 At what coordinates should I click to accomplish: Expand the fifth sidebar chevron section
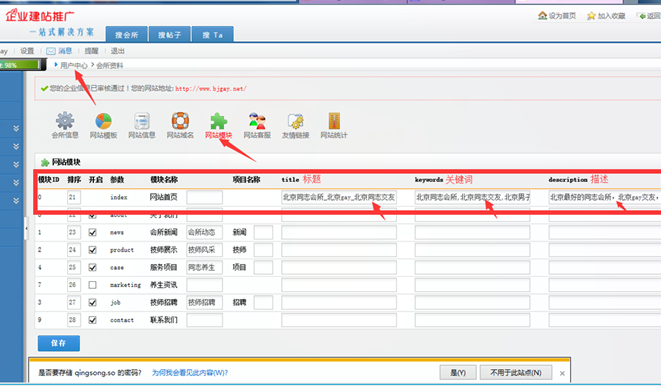tap(16, 201)
